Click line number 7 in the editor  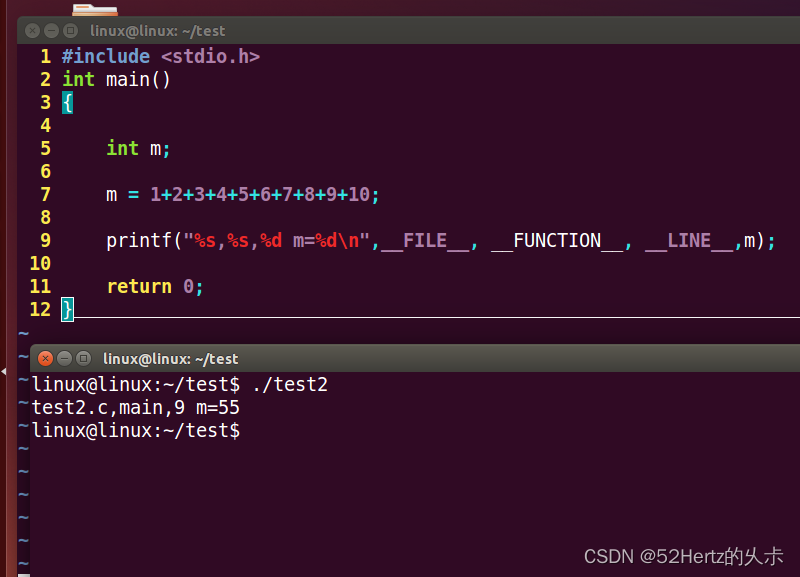point(45,194)
